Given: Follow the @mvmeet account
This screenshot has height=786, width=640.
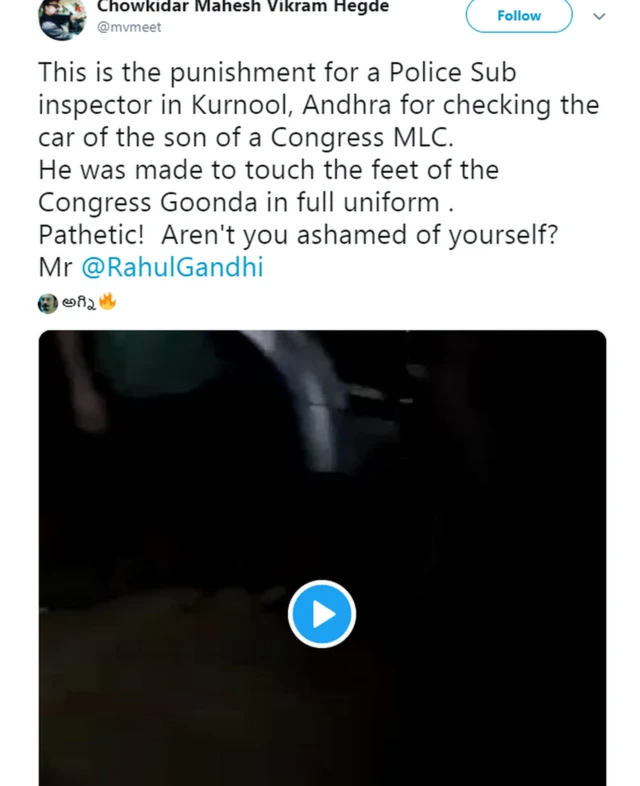Looking at the screenshot, I should click(x=519, y=16).
